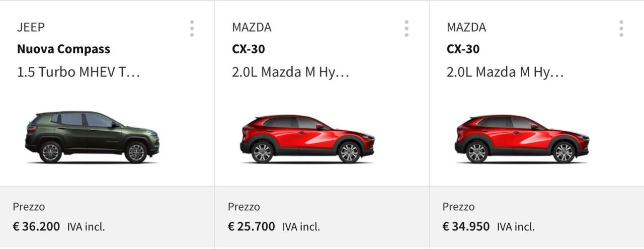Click MAZDA brand label on €25.700 card
Screen dimensions: 644x249
click(252, 27)
